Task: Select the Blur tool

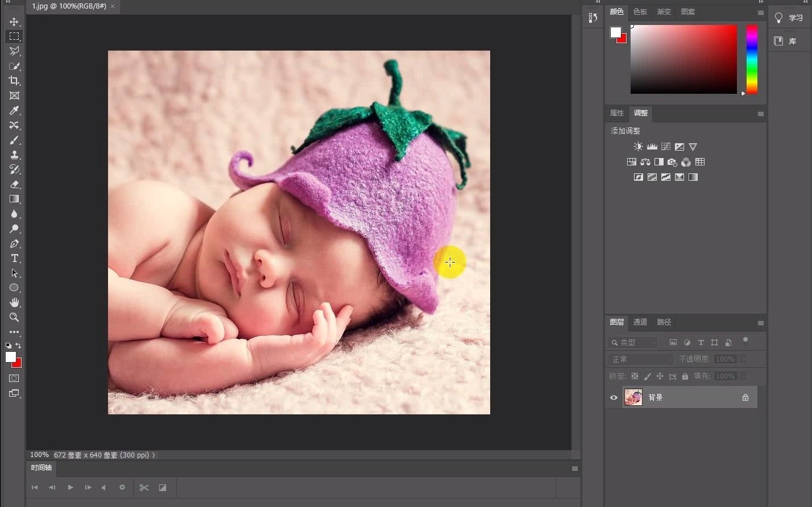Action: click(14, 214)
